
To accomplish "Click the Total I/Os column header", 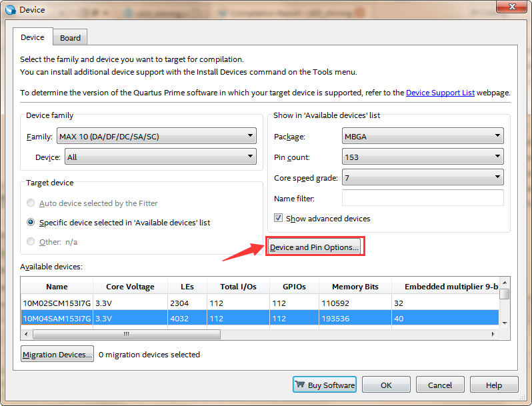I will click(238, 286).
